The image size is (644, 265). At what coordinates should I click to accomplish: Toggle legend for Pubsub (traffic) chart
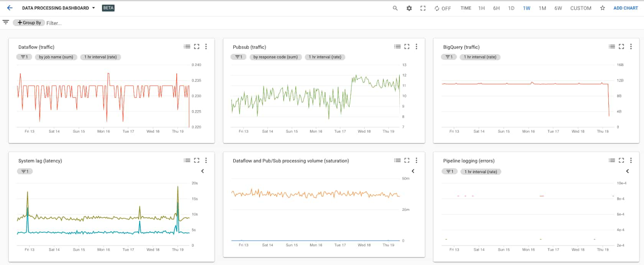click(x=397, y=47)
